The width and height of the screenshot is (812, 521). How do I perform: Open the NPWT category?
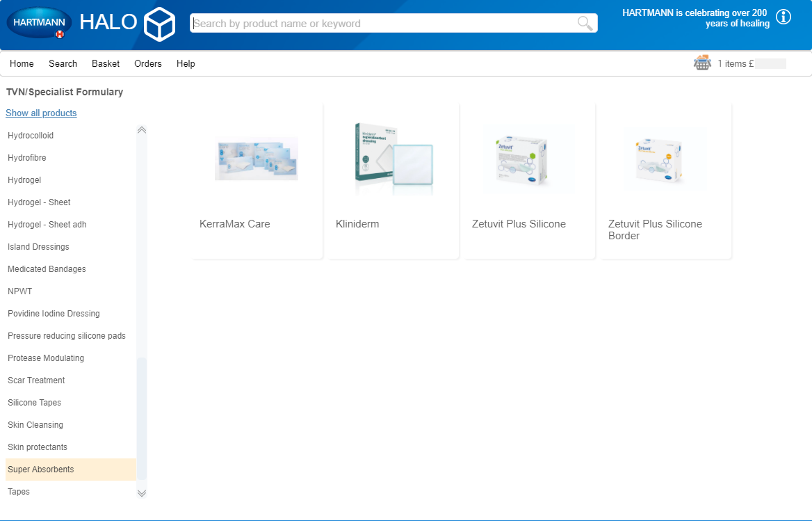pos(71,291)
